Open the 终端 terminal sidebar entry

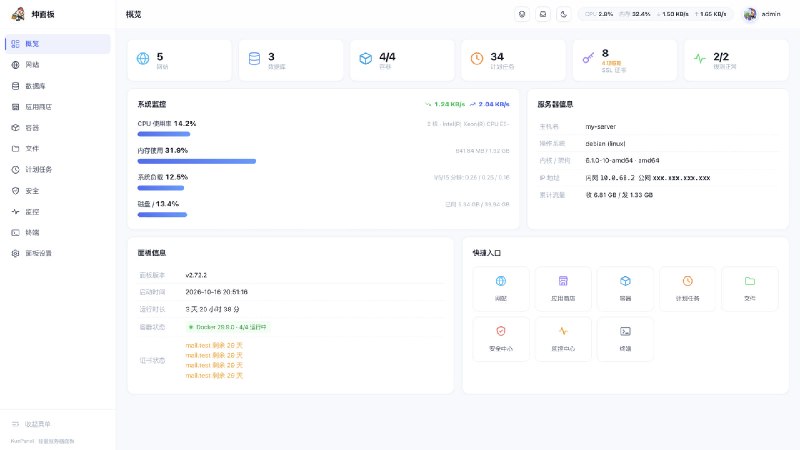click(58, 232)
